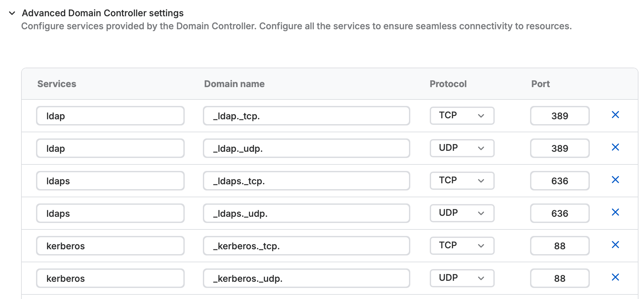Open protocol dropdown for _ldap._tcp. row
The image size is (644, 299).
coord(462,116)
